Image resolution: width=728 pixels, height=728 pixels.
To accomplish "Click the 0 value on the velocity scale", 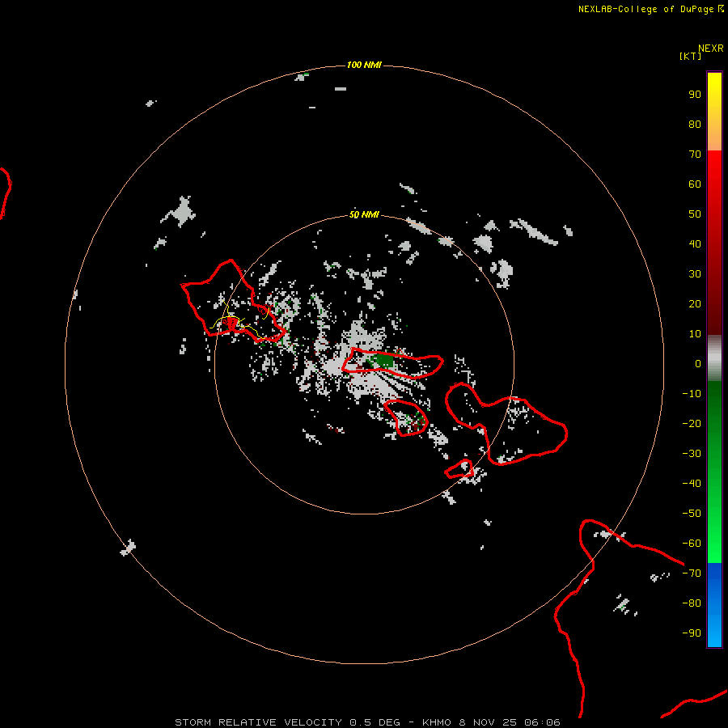I will (x=698, y=364).
